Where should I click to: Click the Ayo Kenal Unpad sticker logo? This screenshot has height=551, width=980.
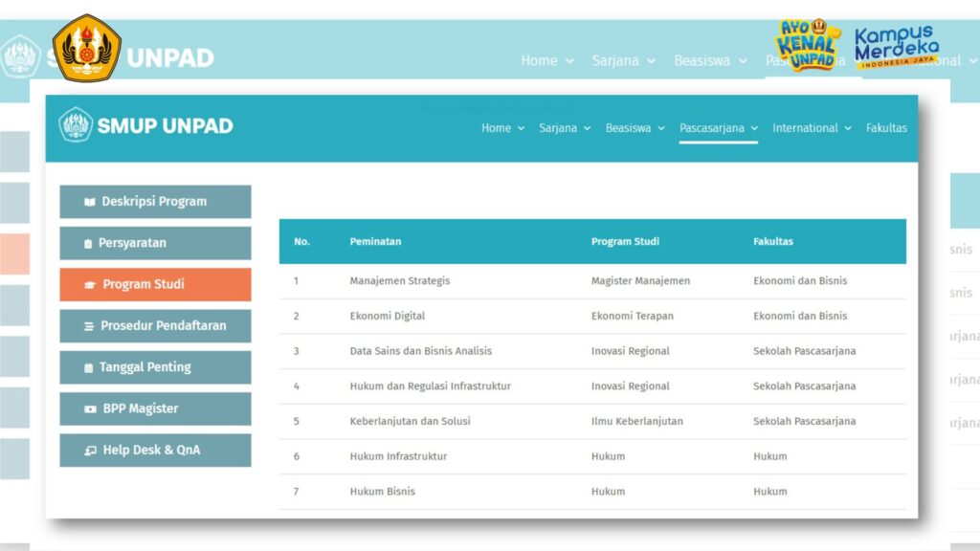tap(809, 44)
